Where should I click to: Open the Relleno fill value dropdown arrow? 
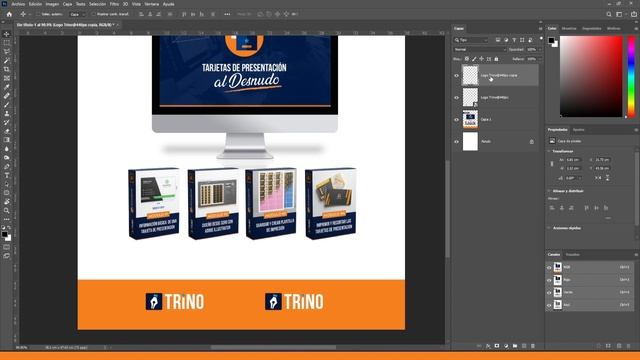pos(540,59)
